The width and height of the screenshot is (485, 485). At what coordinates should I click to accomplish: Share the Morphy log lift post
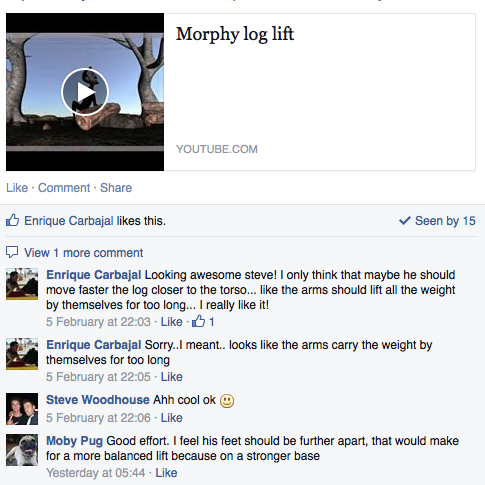click(116, 188)
